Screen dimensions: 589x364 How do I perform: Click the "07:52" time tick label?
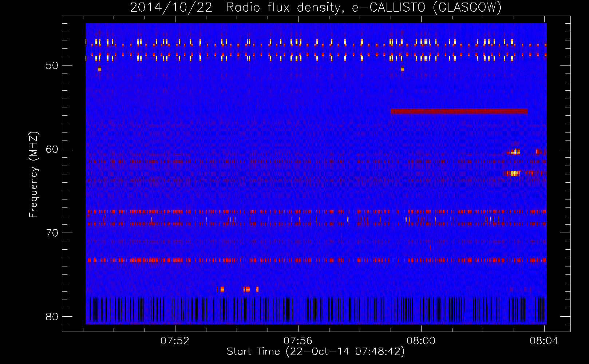click(x=175, y=341)
